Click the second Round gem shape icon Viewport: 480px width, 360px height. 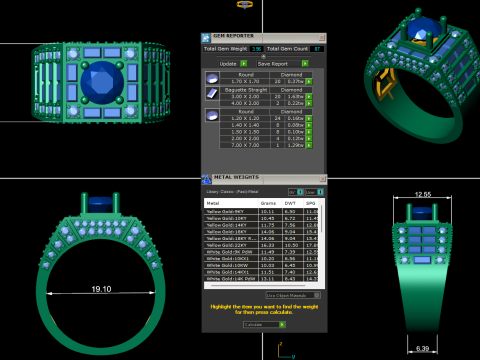click(x=212, y=115)
